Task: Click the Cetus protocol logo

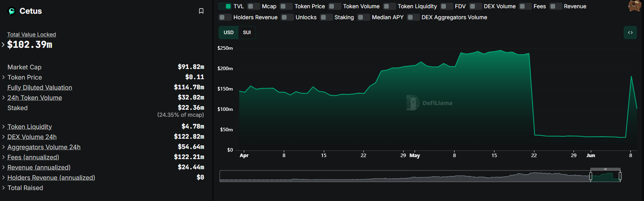Action: pos(12,11)
